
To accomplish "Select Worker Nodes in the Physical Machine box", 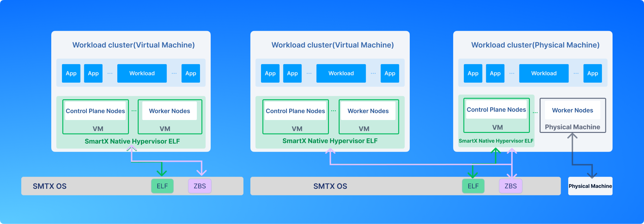I will coord(572,110).
